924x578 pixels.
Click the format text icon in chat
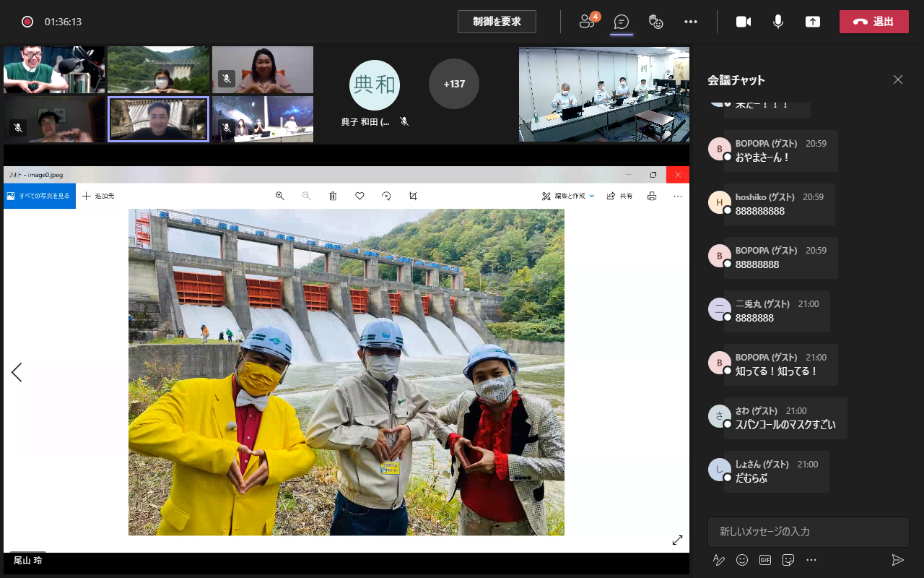(718, 560)
